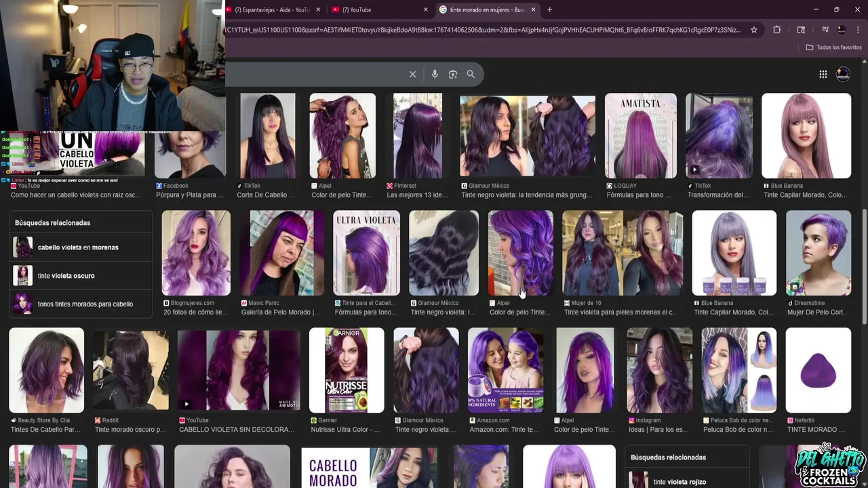
Task: Click caption Tinte negro violeta: la tendencia más grung
Action: click(527, 195)
